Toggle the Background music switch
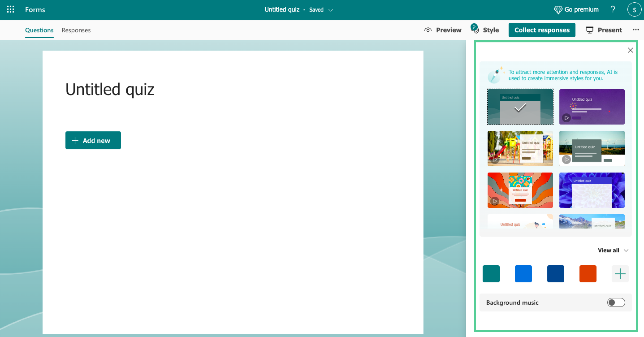Screen dimensions: 644x337 click(616, 302)
